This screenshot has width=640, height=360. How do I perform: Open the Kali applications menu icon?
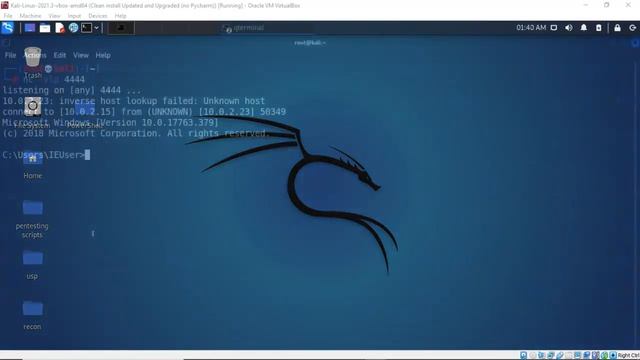[x=7, y=28]
